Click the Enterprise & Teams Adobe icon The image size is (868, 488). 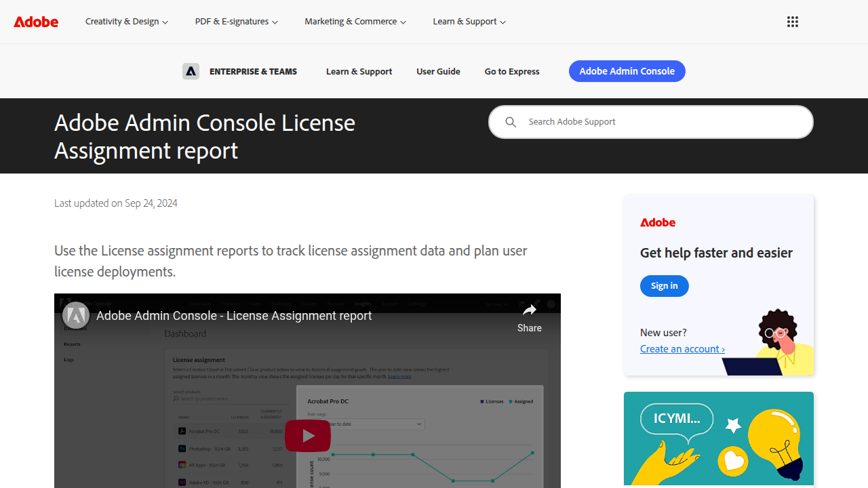point(191,71)
